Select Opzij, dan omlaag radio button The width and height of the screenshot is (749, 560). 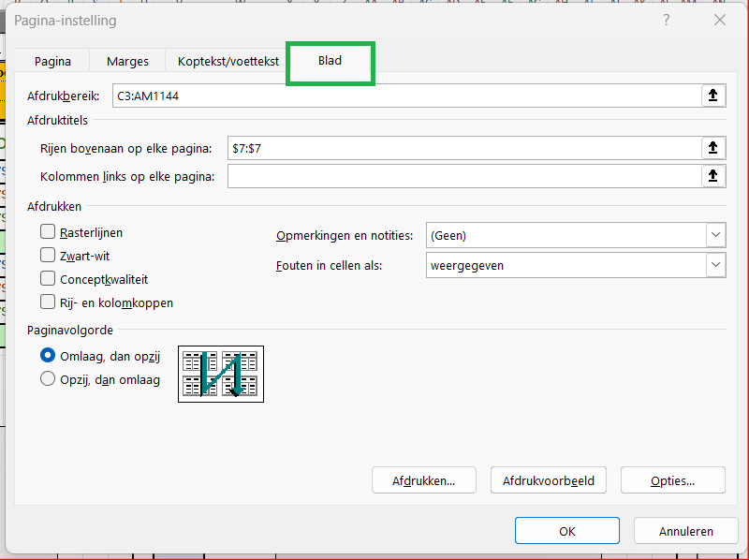48,379
